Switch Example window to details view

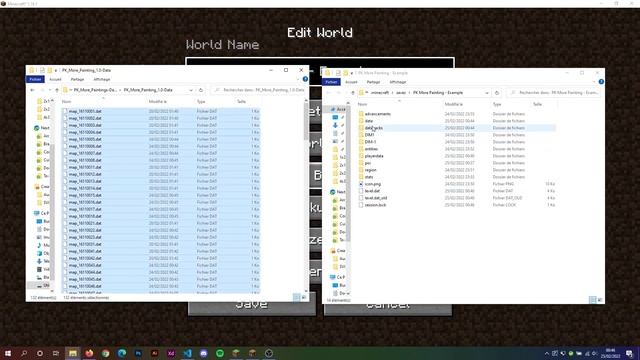coord(593,300)
